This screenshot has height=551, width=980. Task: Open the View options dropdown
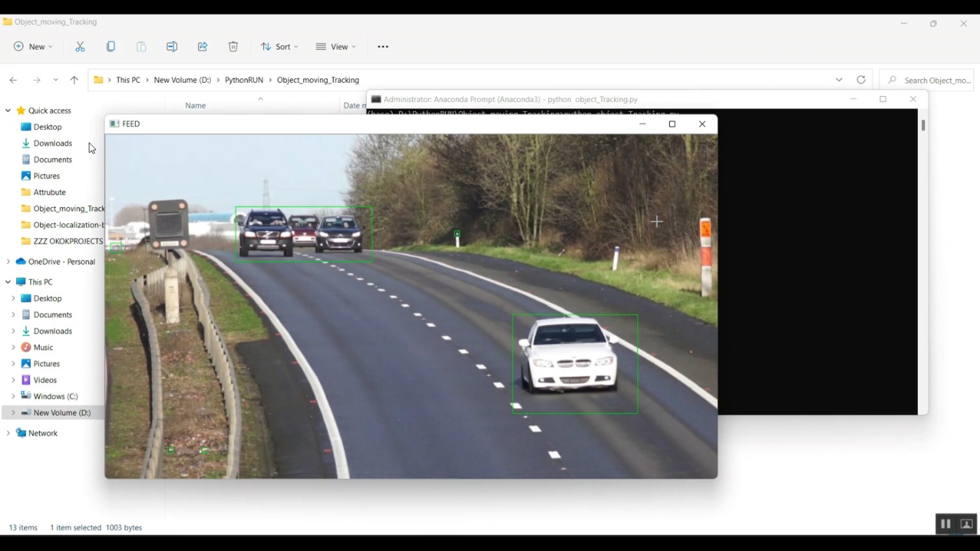pos(335,46)
